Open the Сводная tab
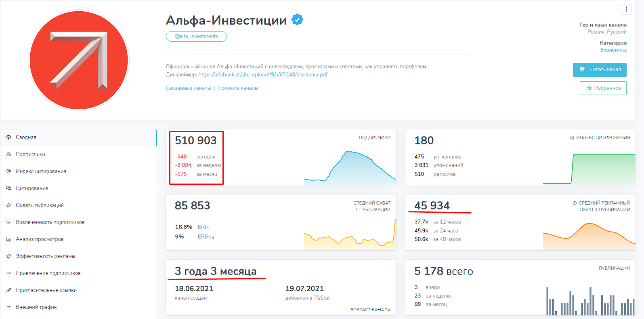The height and width of the screenshot is (319, 644). click(x=78, y=137)
